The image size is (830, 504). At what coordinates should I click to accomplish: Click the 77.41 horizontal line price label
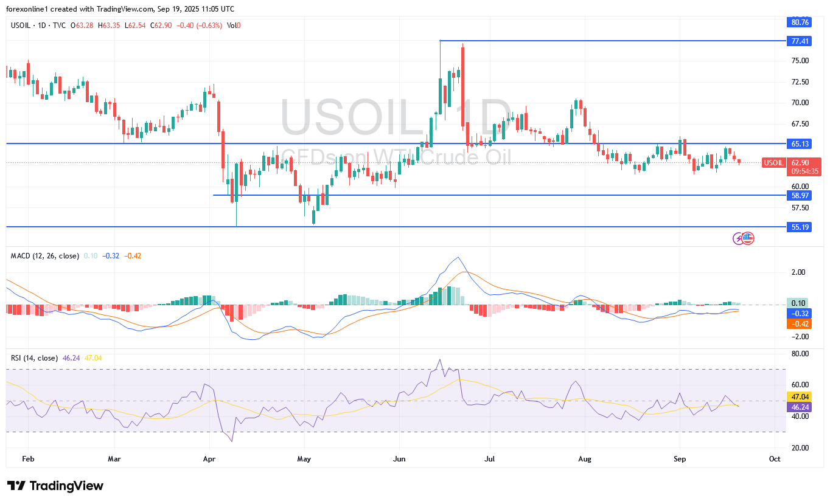pos(799,41)
